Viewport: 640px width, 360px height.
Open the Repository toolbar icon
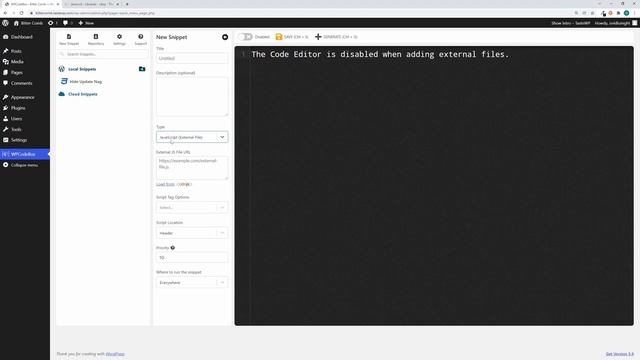coord(96,37)
